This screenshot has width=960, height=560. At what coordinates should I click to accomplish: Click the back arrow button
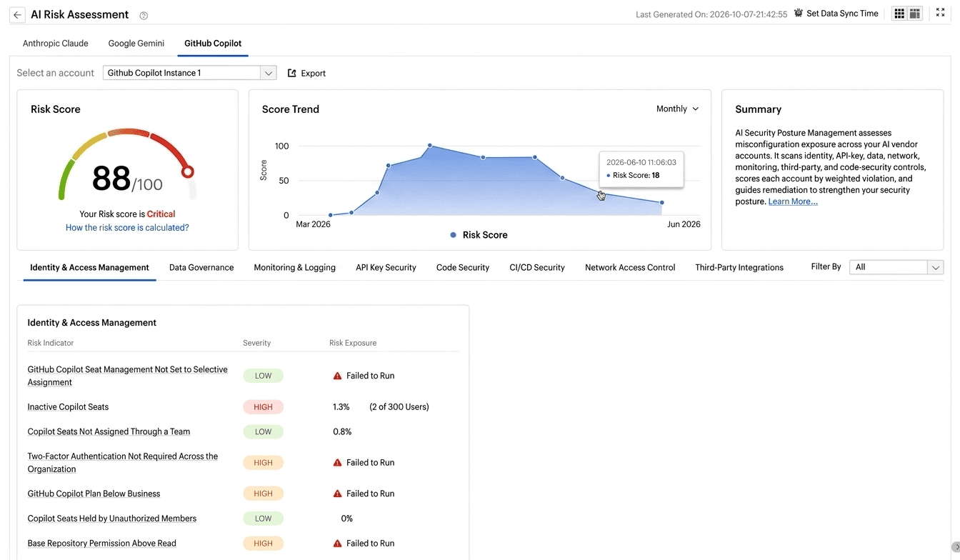pyautogui.click(x=17, y=15)
